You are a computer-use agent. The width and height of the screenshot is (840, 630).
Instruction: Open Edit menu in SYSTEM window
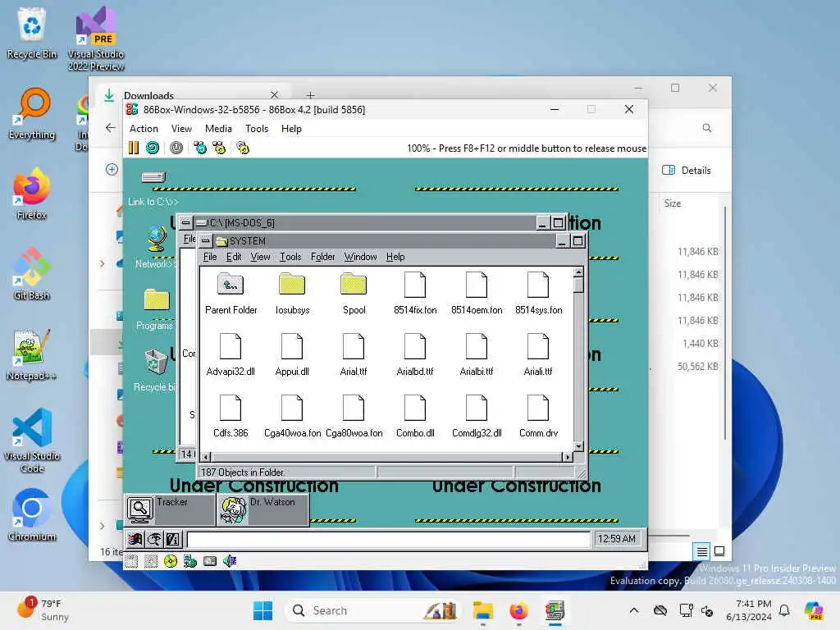click(x=234, y=257)
